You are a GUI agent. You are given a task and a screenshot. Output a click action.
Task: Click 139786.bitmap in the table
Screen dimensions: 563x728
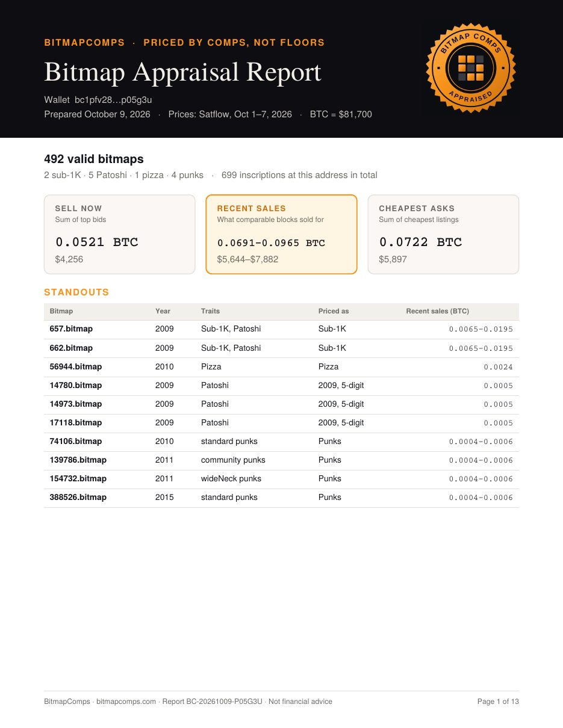(x=78, y=460)
